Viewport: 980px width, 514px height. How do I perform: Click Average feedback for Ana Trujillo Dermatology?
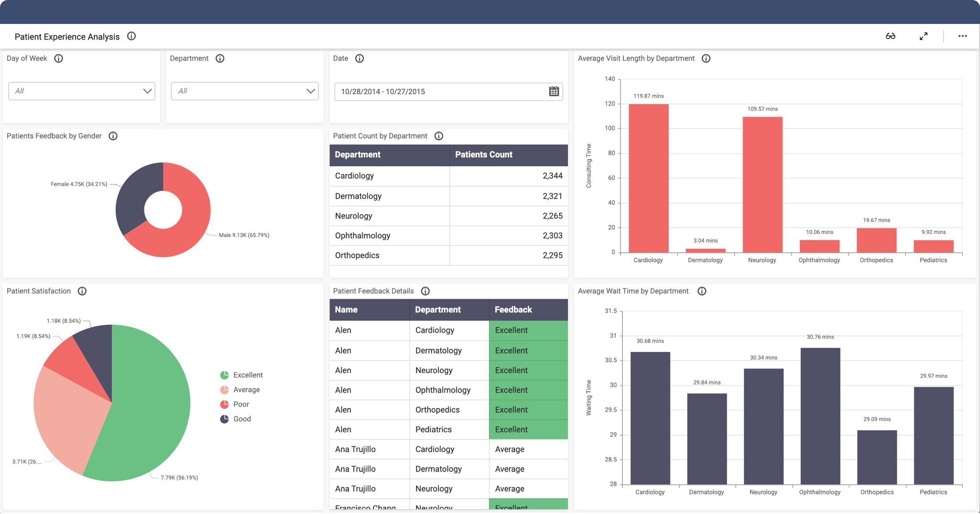click(528, 469)
